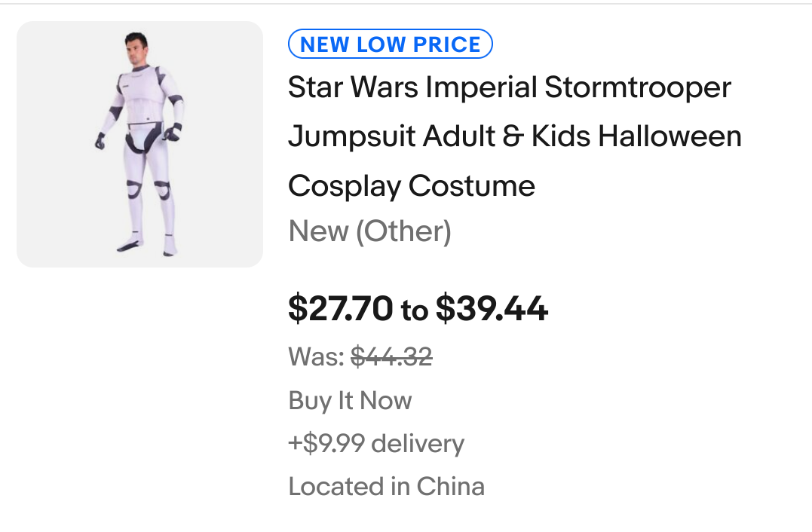Image resolution: width=812 pixels, height=532 pixels.
Task: Click the Located in China text
Action: [386, 486]
